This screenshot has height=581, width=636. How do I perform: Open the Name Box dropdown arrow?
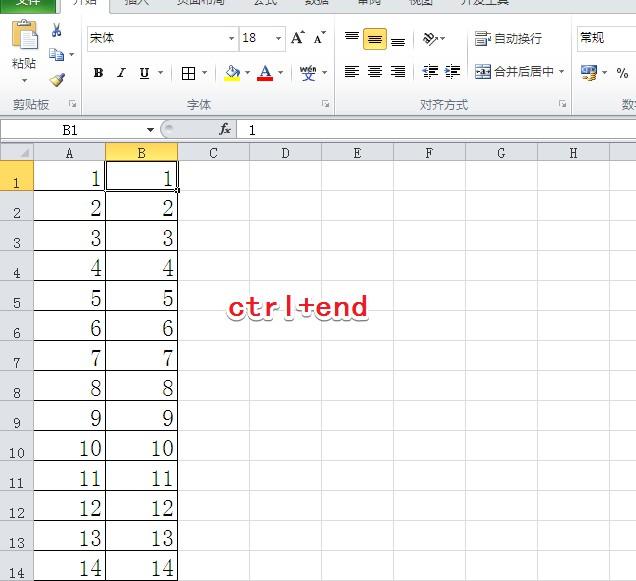click(x=150, y=130)
